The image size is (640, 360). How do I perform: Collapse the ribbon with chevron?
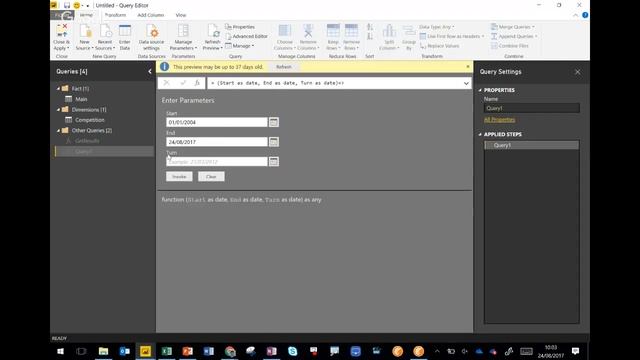tap(576, 15)
